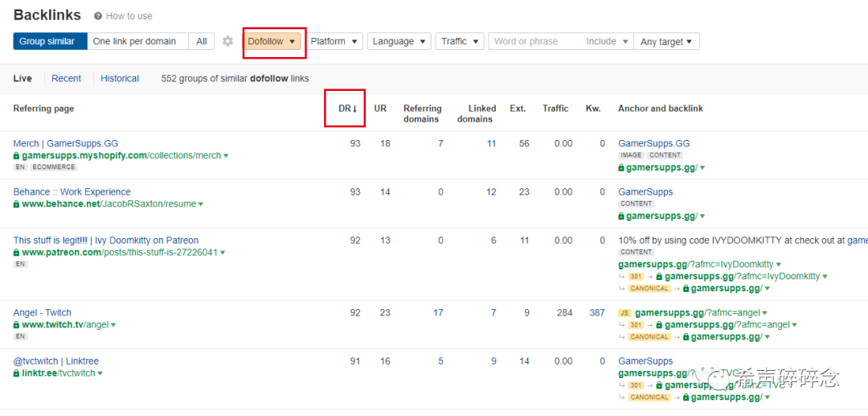This screenshot has height=416, width=868.
Task: Open the www.twitch.tv/angel URL
Action: [65, 324]
